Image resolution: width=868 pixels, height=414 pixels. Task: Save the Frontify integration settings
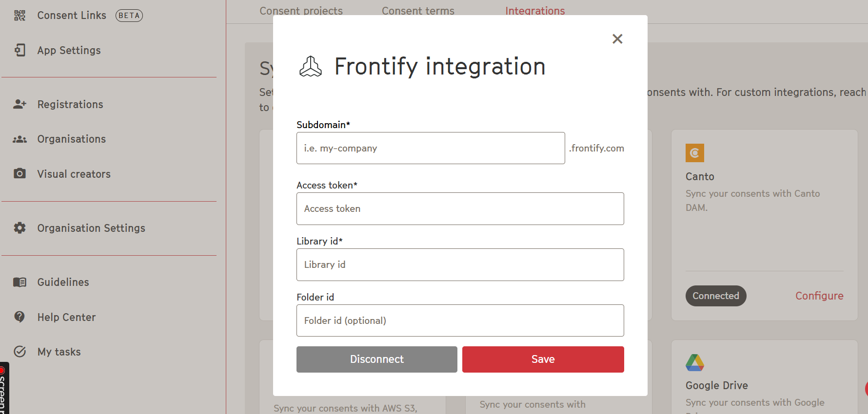click(x=543, y=359)
